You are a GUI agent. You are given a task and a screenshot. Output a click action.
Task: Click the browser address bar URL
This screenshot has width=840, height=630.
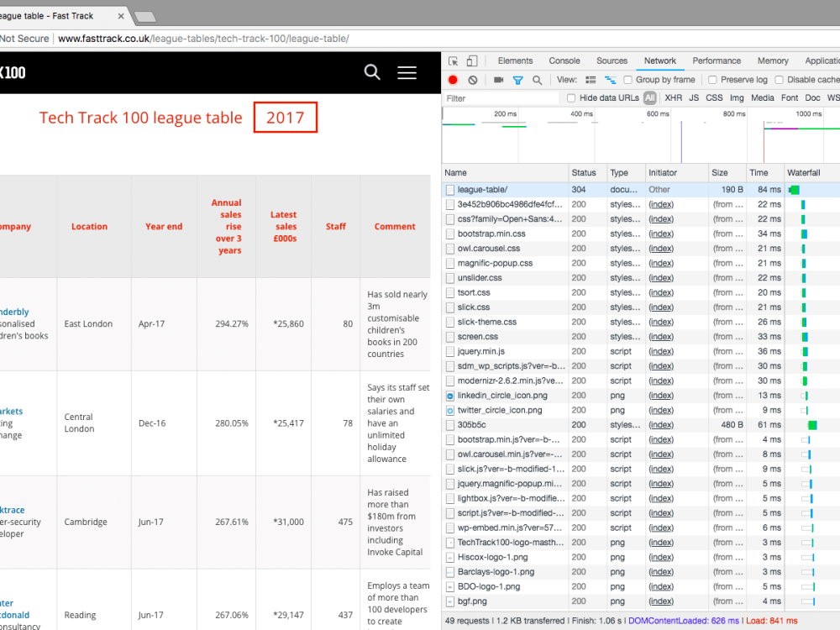[203, 39]
